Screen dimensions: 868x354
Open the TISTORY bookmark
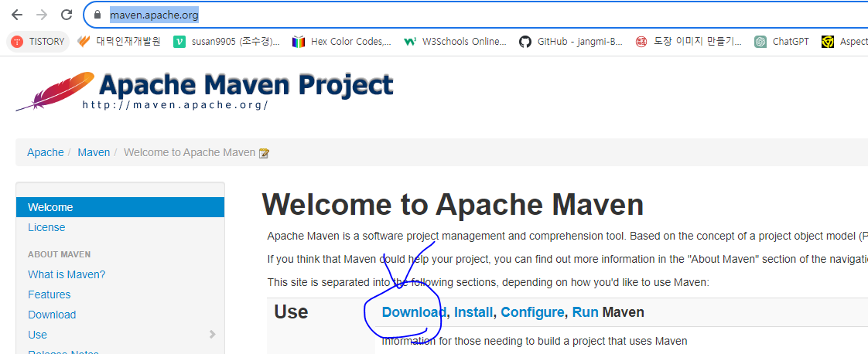[38, 42]
